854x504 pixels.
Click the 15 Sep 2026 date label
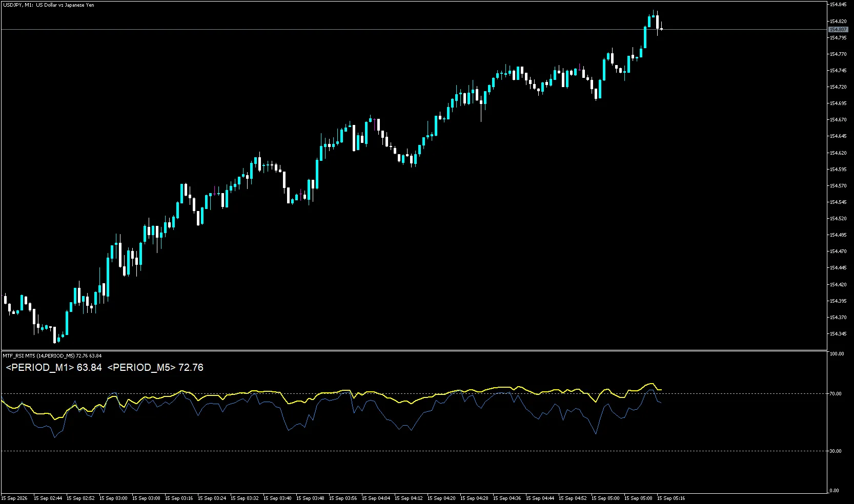click(x=14, y=498)
